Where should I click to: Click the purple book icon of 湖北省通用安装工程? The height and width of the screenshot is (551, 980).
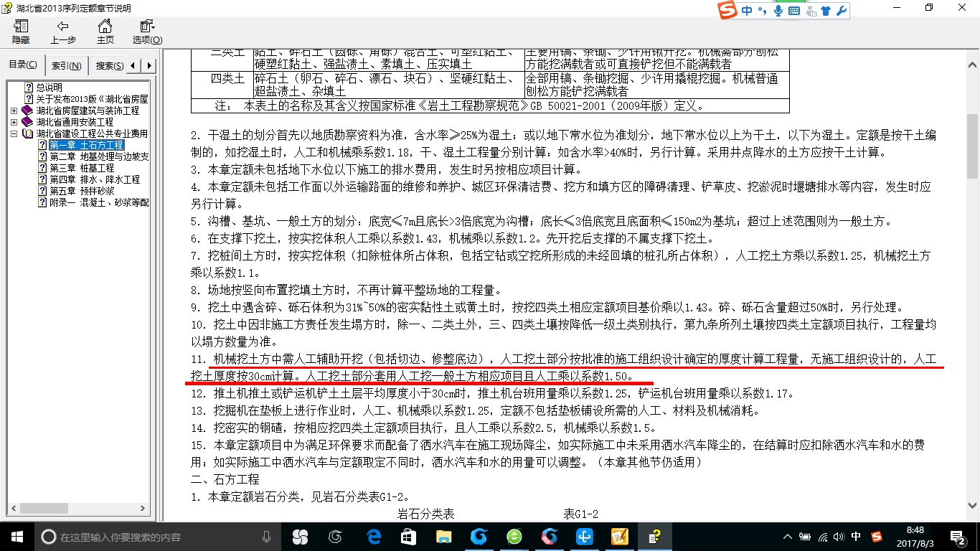tap(27, 122)
